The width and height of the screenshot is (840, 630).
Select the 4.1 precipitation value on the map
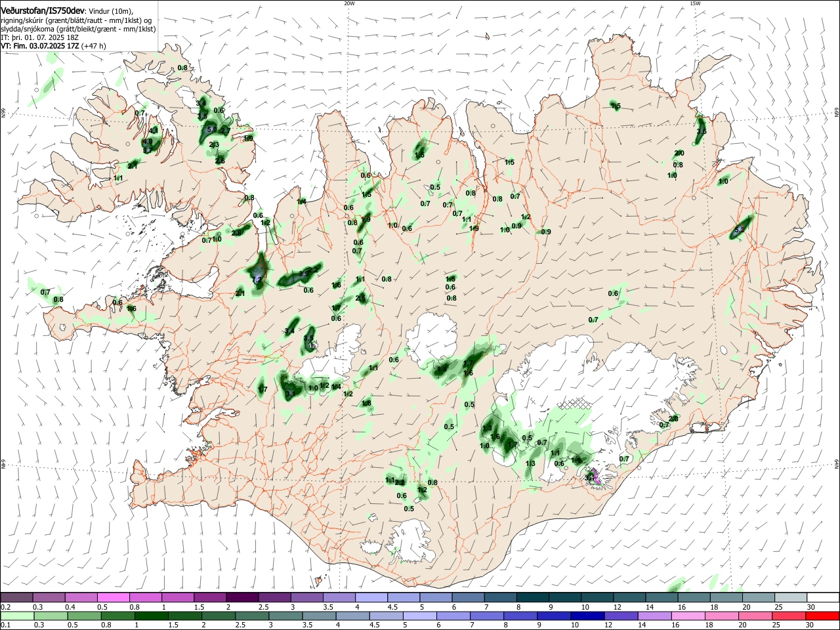(x=154, y=131)
